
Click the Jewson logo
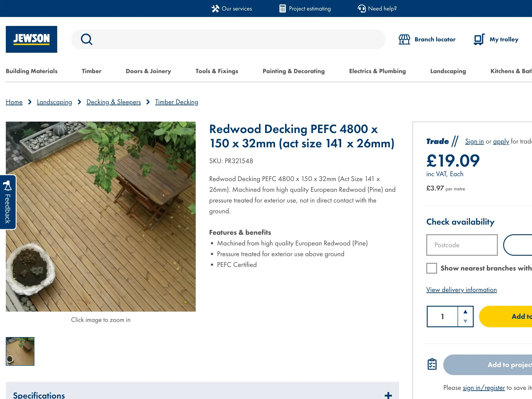(32, 39)
